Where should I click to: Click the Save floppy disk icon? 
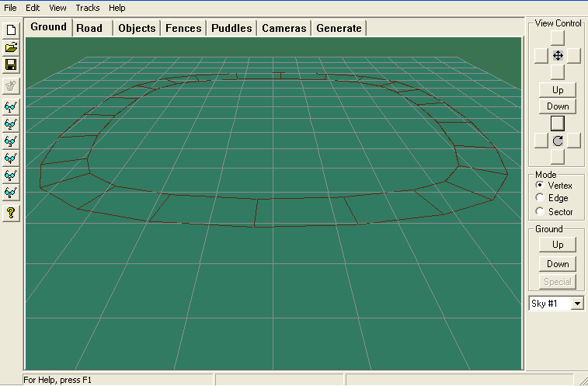[11, 64]
